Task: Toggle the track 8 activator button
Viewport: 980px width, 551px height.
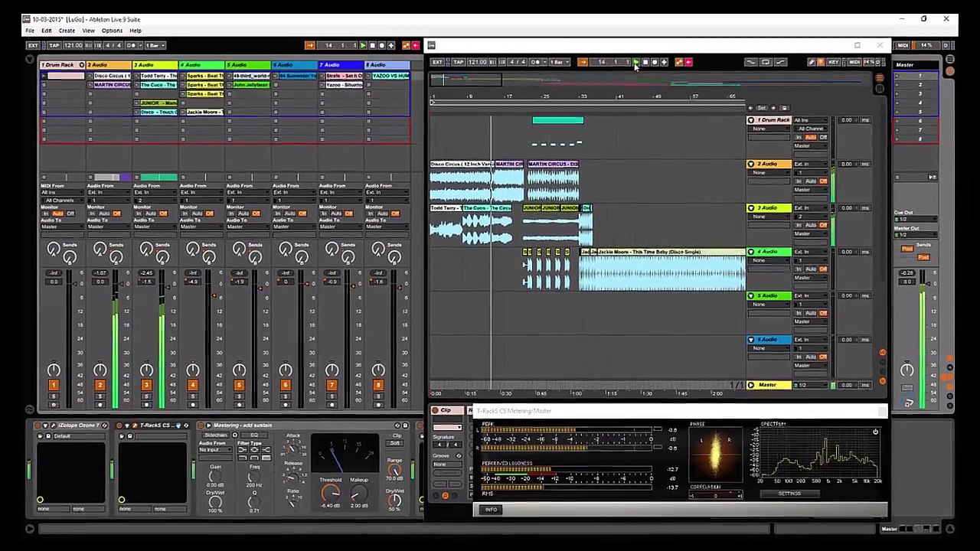Action: click(x=378, y=384)
